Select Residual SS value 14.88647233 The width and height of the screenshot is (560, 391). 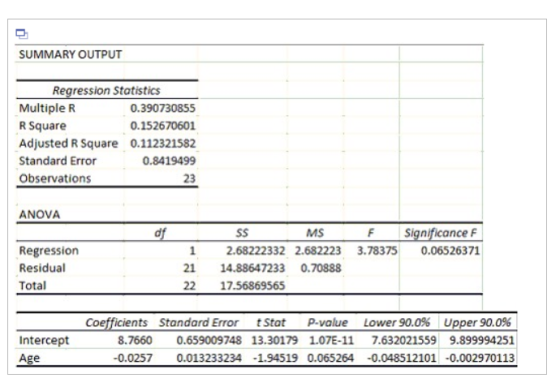252,268
